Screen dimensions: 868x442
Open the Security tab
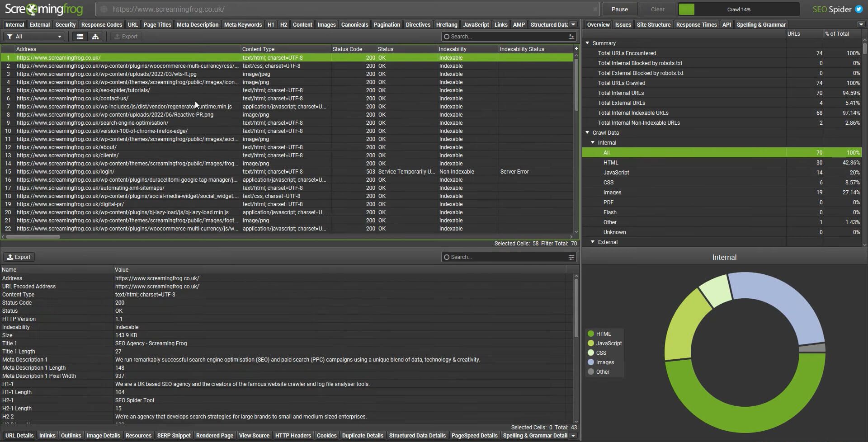point(66,24)
